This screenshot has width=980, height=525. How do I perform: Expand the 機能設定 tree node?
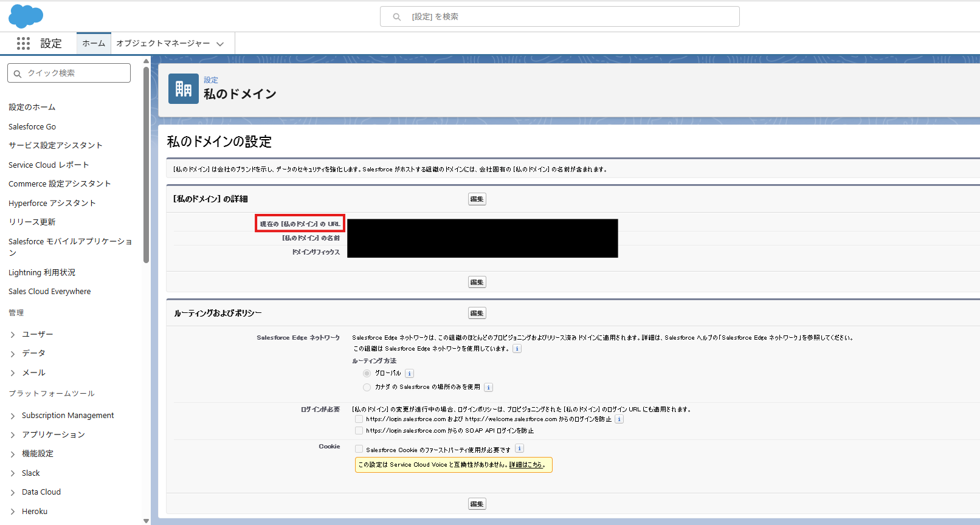click(x=13, y=455)
